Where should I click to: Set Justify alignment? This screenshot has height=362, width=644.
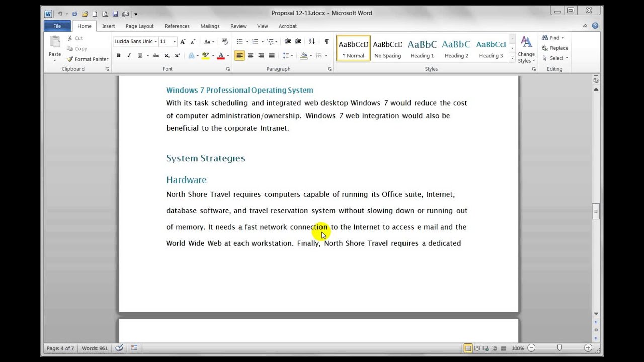272,56
